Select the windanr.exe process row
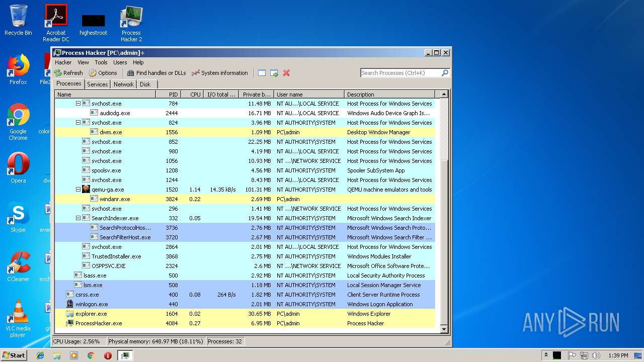This screenshot has width=644, height=362. (245, 199)
